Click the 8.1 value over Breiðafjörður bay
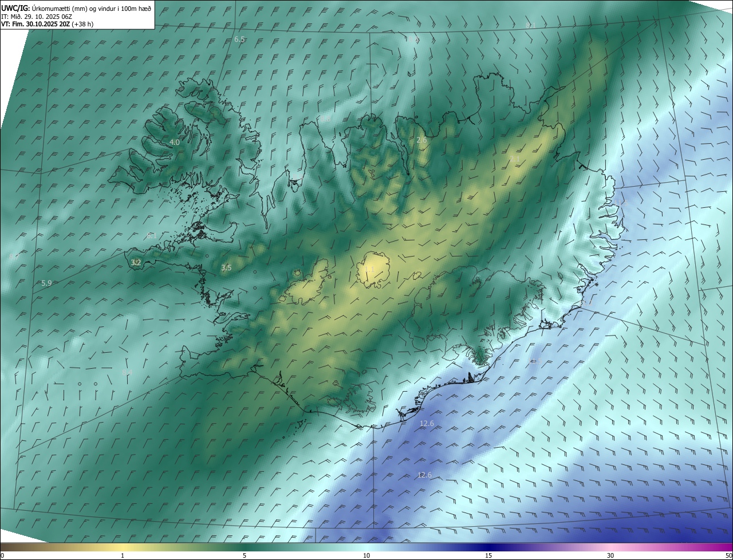This screenshot has width=733, height=560. [x=152, y=236]
